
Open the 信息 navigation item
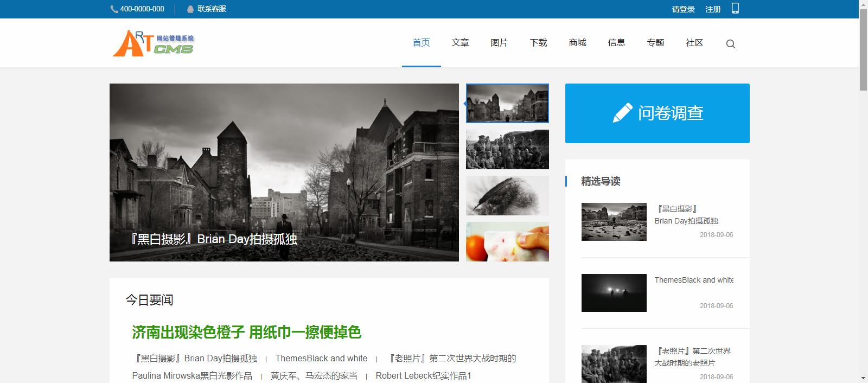617,42
